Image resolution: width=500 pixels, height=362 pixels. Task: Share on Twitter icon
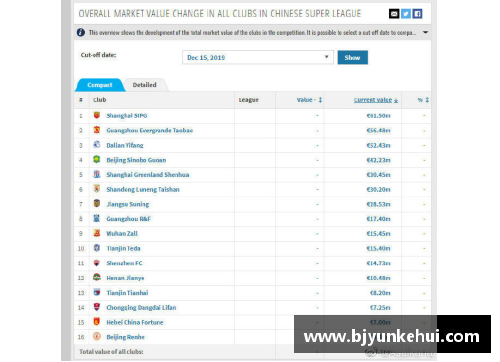coord(406,14)
